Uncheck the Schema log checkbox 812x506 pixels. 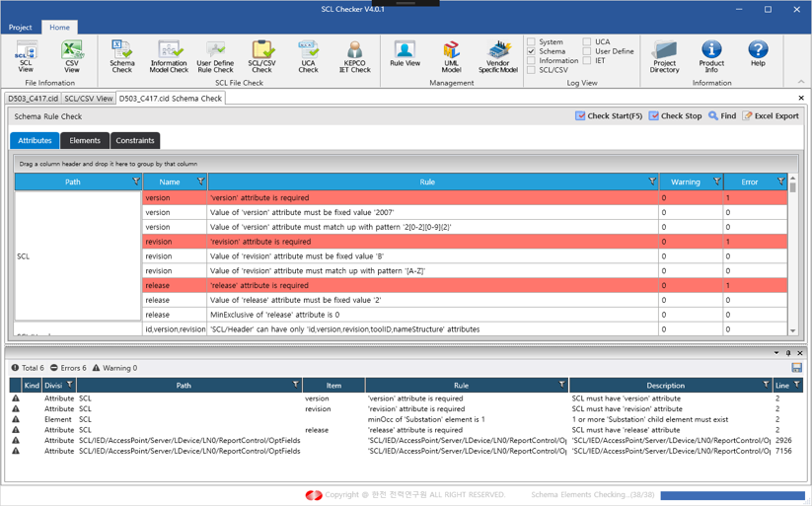532,51
